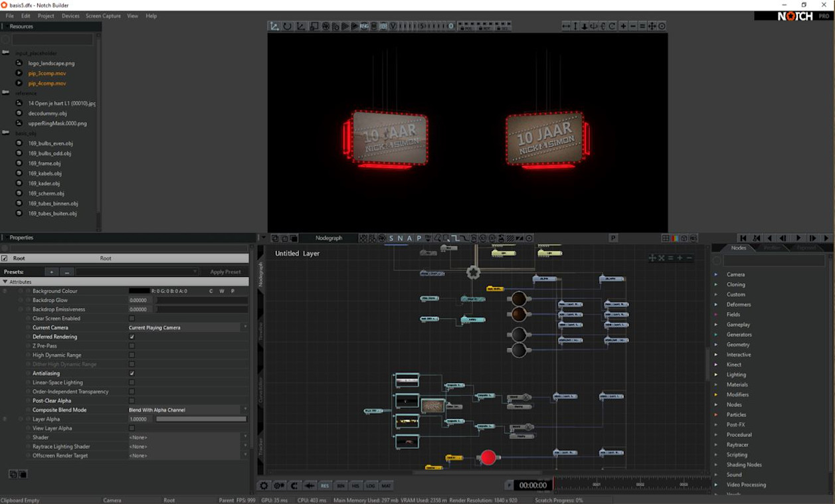Click the rotate icon in viewport toolbar
Viewport: 835px width, 504px height.
click(x=287, y=26)
